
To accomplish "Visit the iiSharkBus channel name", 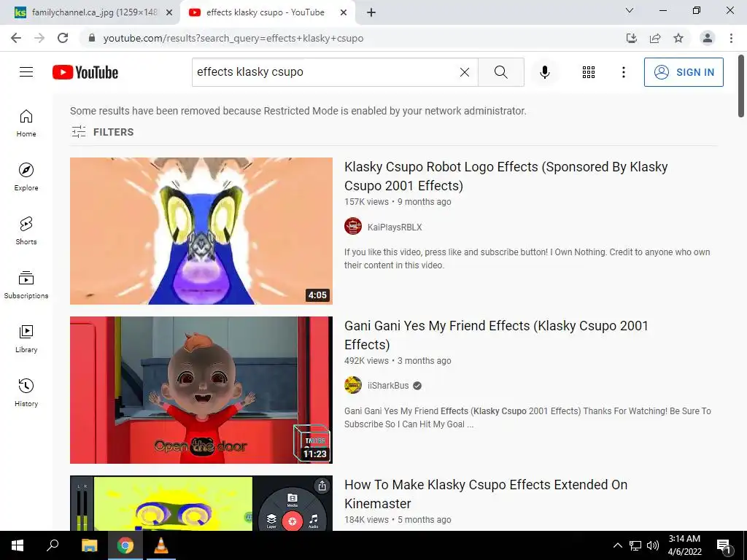I will click(x=388, y=386).
